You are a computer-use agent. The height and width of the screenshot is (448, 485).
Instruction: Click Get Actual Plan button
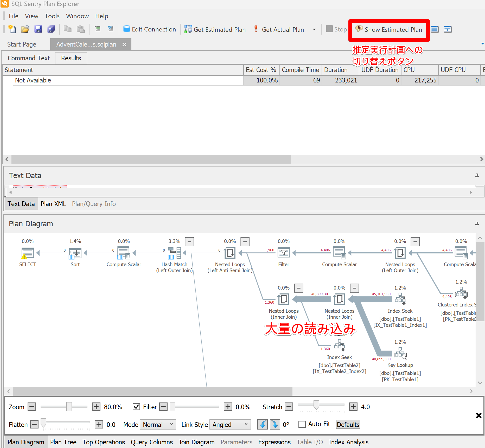point(279,29)
